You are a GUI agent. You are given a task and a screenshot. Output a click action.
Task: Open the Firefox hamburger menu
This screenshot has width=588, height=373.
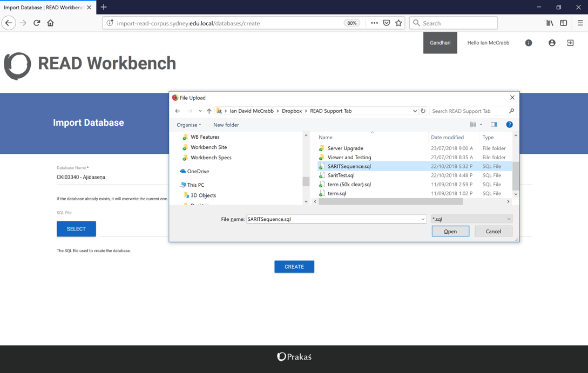point(580,23)
